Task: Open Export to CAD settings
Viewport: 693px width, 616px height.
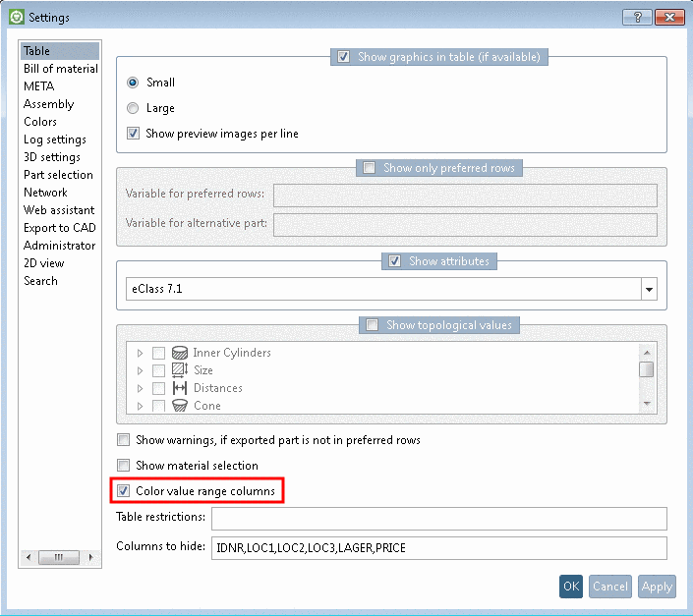Action: tap(60, 228)
